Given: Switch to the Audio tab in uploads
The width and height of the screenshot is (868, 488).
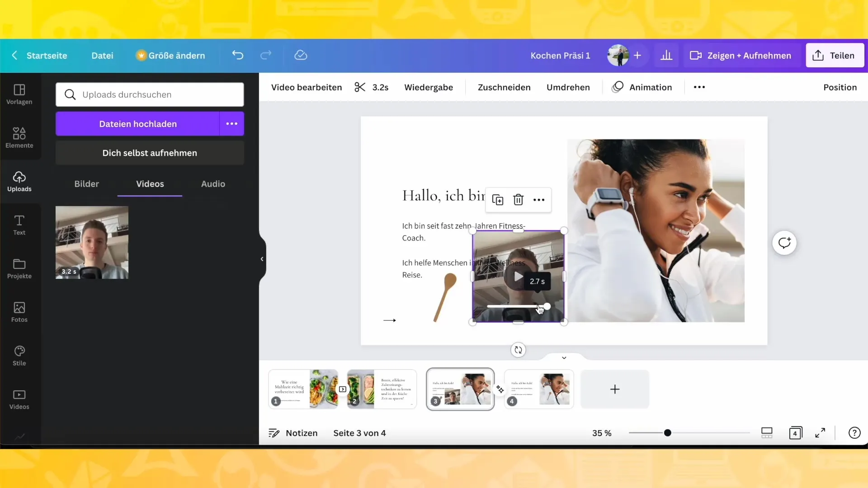Looking at the screenshot, I should [x=213, y=183].
